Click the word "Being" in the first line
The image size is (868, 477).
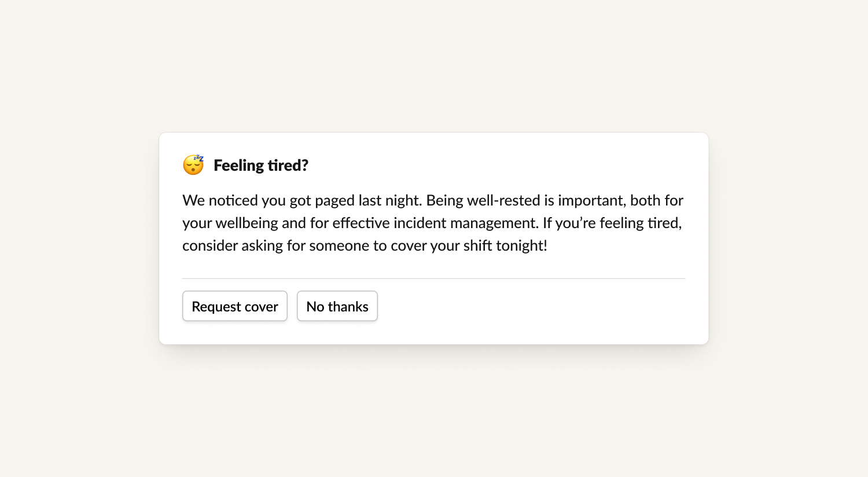(445, 200)
